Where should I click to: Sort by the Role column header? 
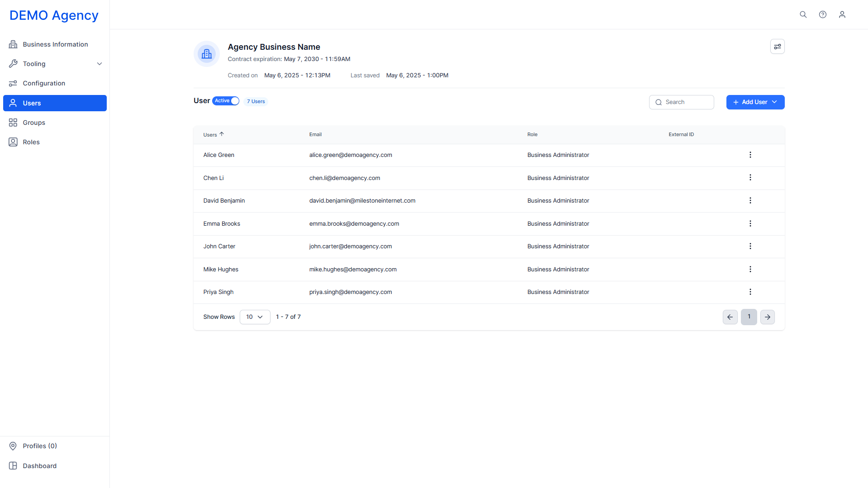click(x=532, y=134)
